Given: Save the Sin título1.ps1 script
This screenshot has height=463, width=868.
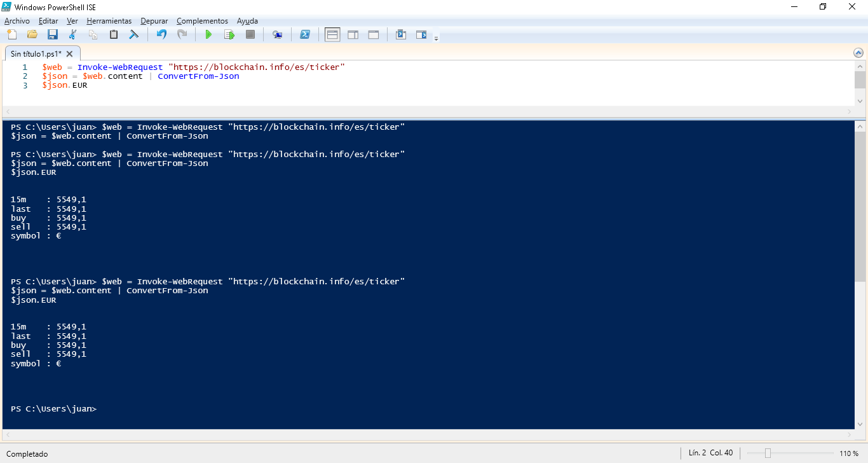Looking at the screenshot, I should pos(51,34).
